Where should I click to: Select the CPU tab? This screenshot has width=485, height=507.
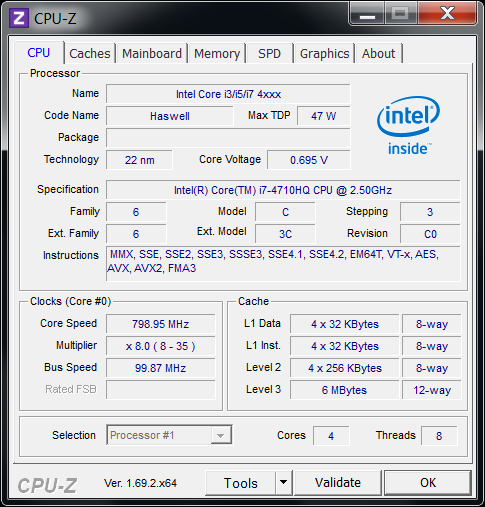(x=39, y=53)
